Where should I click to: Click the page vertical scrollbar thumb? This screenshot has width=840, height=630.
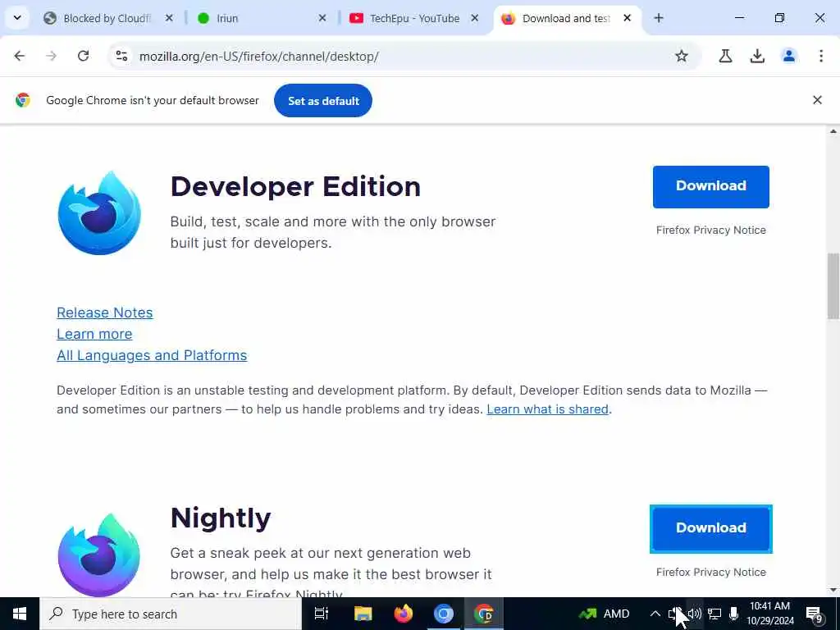(833, 285)
